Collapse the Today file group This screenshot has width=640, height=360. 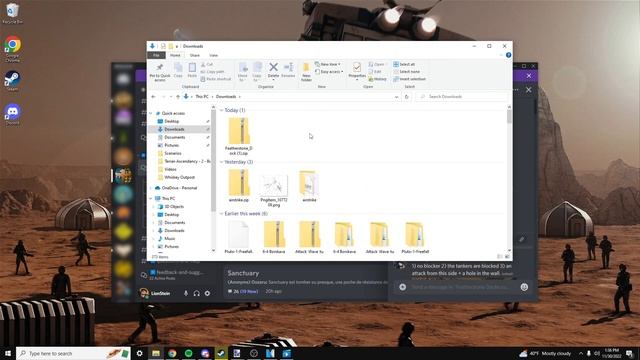222,110
